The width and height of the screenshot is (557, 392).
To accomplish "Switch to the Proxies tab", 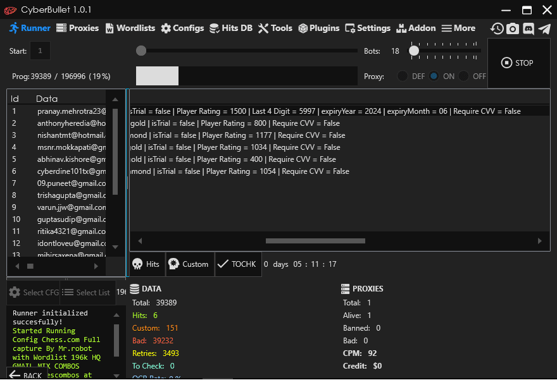I will [77, 28].
